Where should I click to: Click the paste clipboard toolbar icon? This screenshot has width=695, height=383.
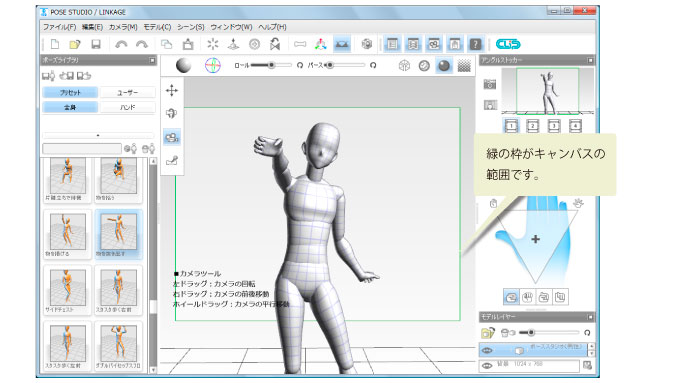click(188, 44)
